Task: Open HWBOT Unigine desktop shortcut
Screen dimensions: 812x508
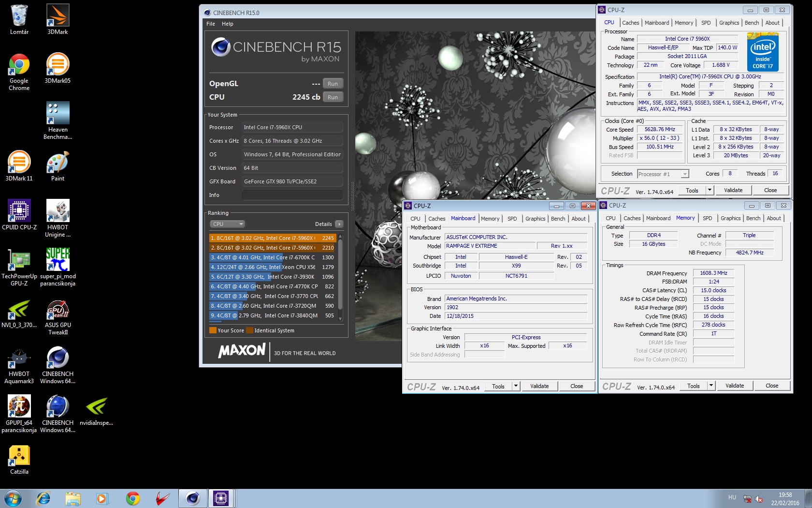Action: click(x=58, y=218)
